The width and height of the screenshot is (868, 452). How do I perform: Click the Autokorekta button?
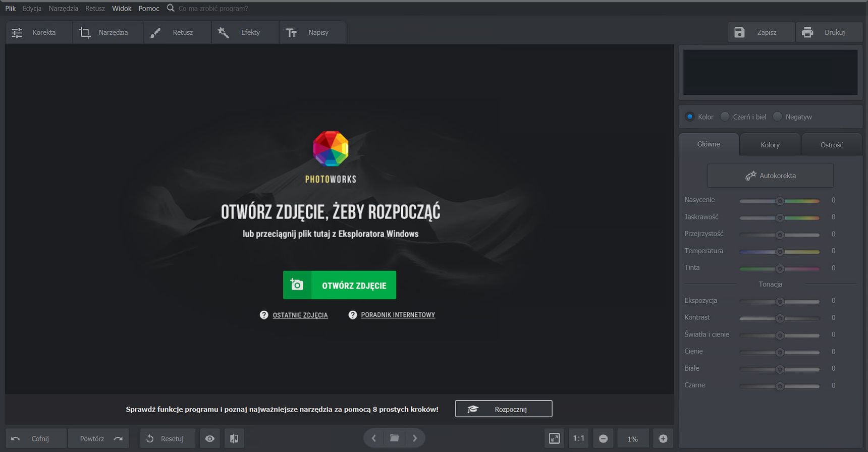point(770,176)
